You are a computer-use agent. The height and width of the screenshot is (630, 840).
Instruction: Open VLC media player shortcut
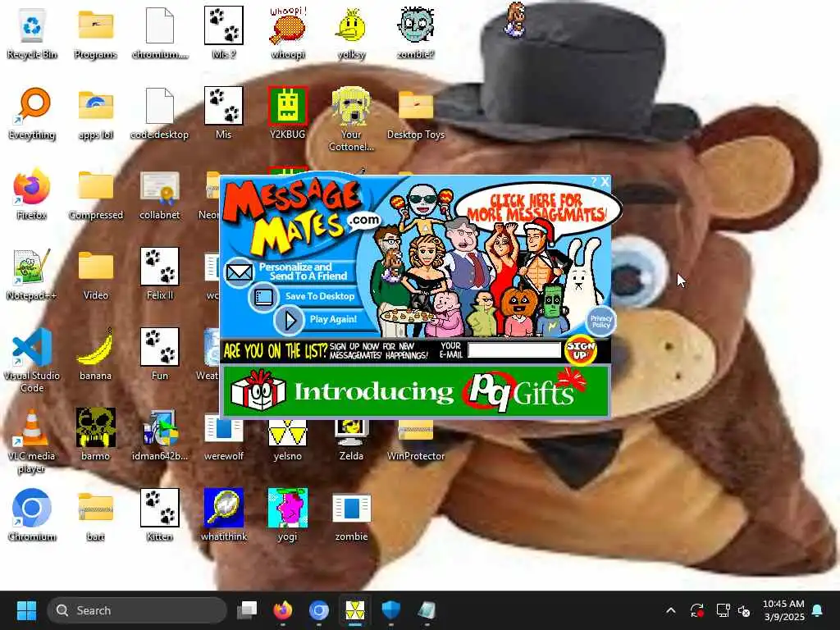(32, 441)
